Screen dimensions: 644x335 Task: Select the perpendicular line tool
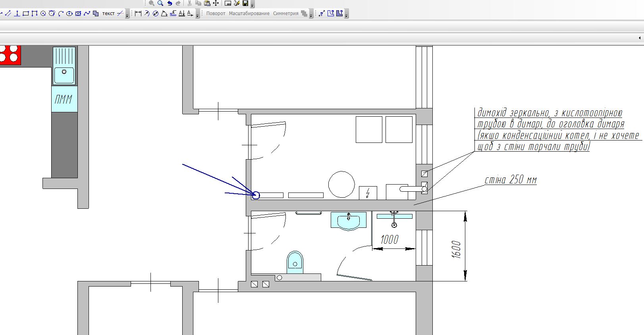(17, 13)
